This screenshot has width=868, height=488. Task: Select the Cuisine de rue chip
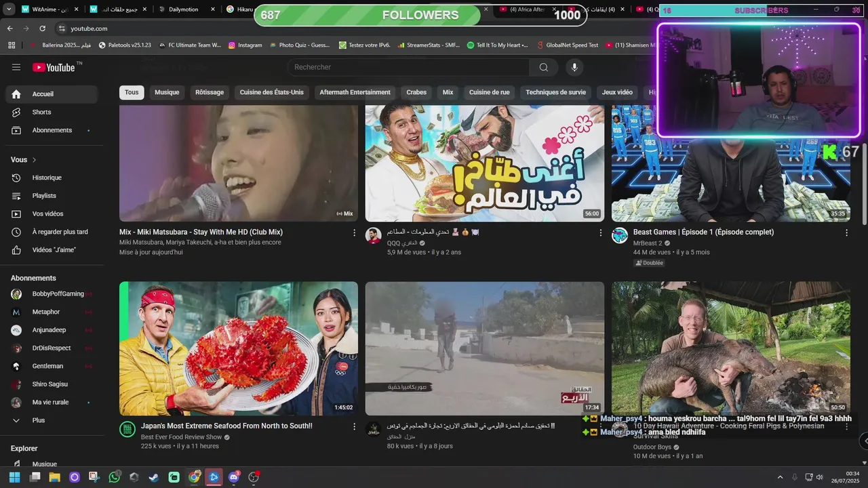click(489, 92)
